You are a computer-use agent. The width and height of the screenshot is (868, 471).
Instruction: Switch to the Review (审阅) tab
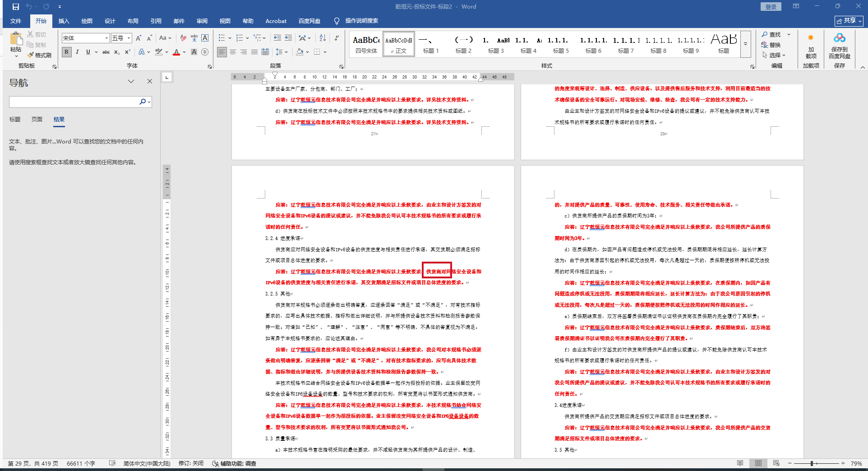point(202,21)
